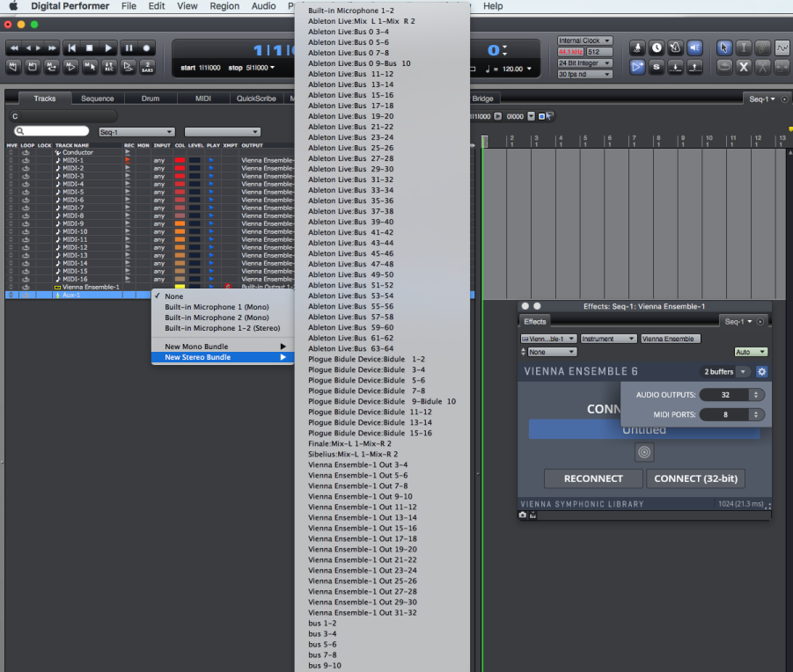Pause the transport

pyautogui.click(x=129, y=48)
